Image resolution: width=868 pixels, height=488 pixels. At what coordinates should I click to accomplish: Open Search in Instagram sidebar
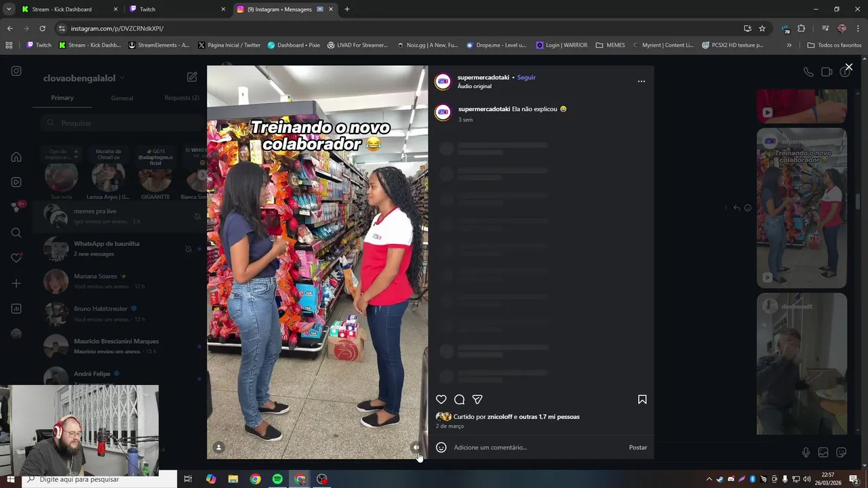pos(16,233)
